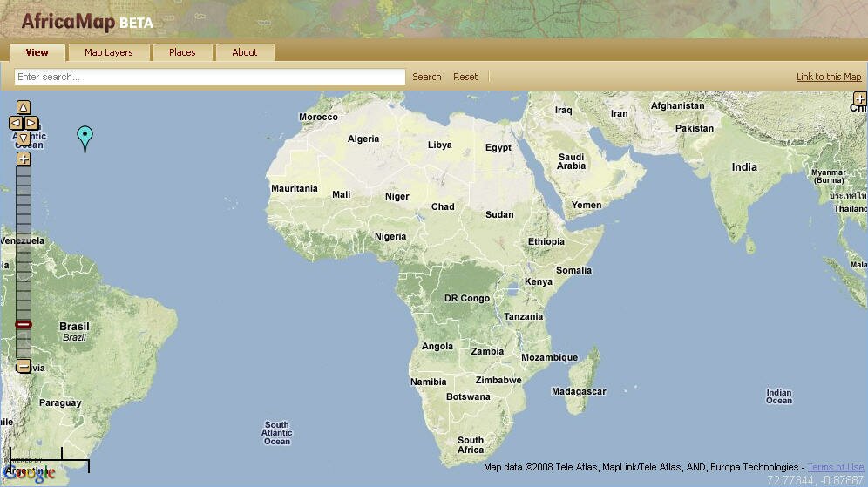Open Link to this Map
The height and width of the screenshot is (487, 868).
[829, 77]
